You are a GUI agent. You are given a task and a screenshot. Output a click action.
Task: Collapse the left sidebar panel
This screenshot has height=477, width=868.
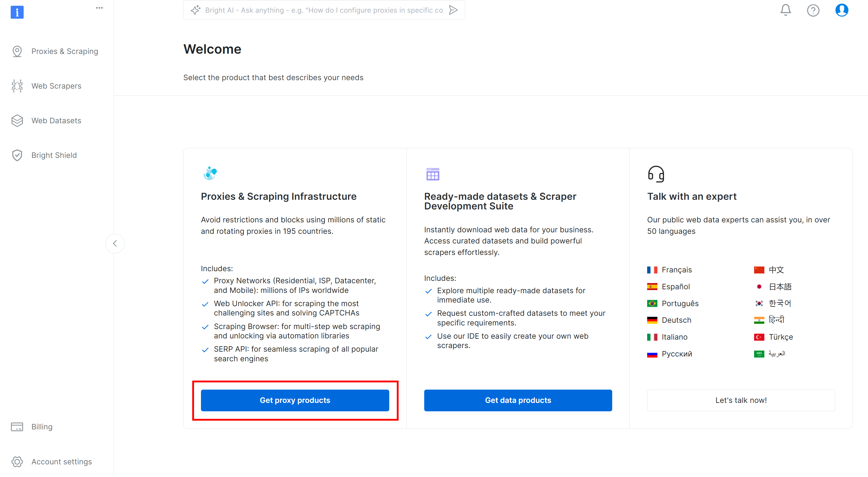pyautogui.click(x=115, y=243)
